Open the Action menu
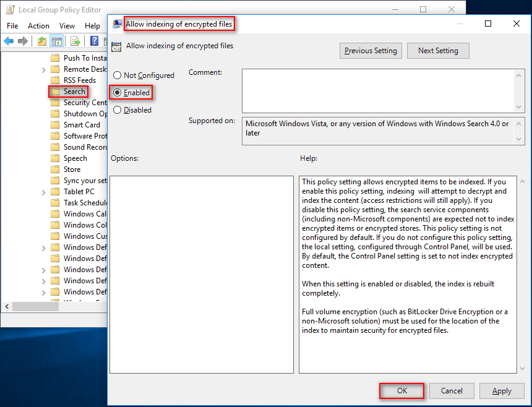Screen dimensions: 532x407 [38, 25]
